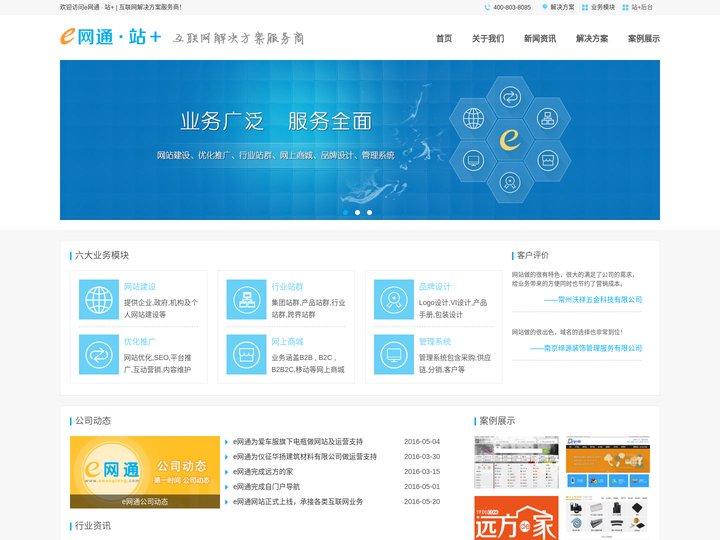Read news 'e网通完成远方的家'
This screenshot has height=540, width=720.
[x=263, y=471]
